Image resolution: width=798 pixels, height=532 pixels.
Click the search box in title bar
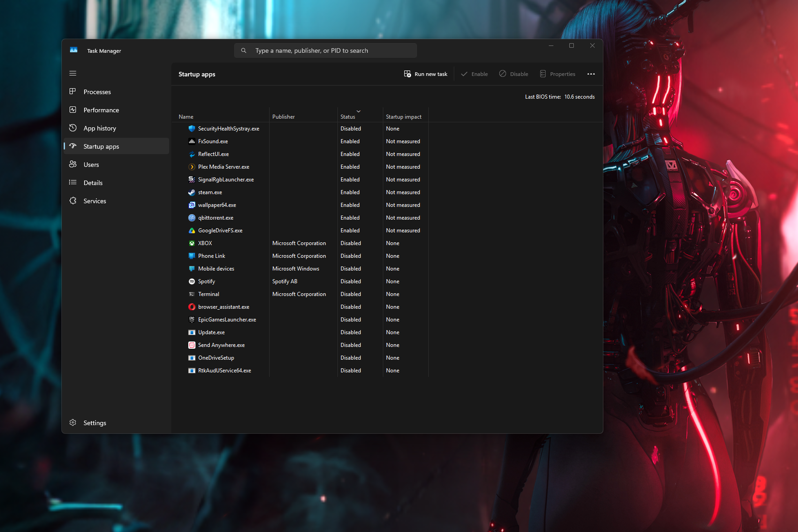tap(325, 50)
